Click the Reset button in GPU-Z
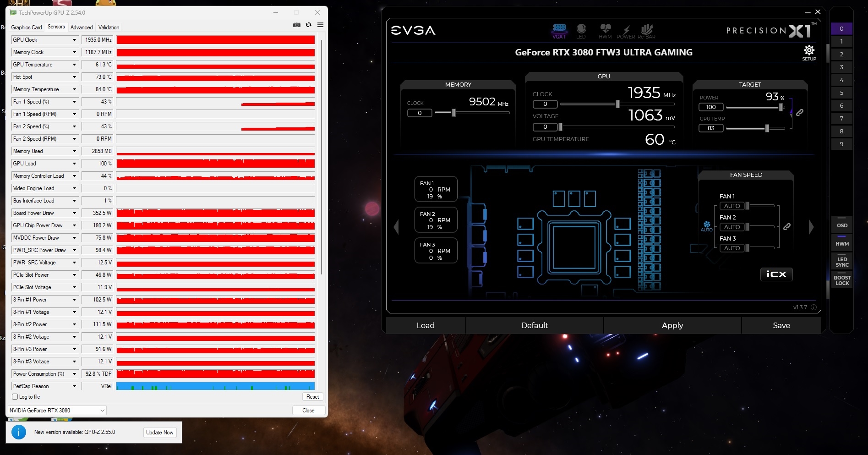The width and height of the screenshot is (868, 455). (313, 397)
